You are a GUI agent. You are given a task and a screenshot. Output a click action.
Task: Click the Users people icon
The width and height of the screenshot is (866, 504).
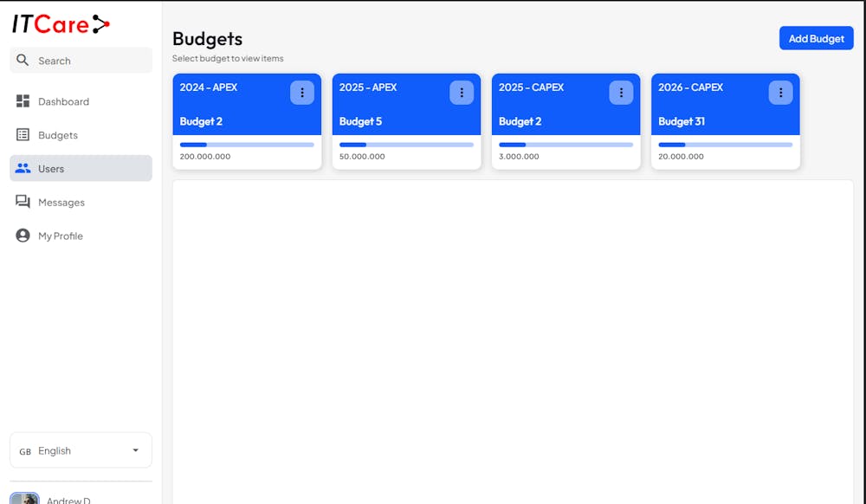(x=23, y=168)
